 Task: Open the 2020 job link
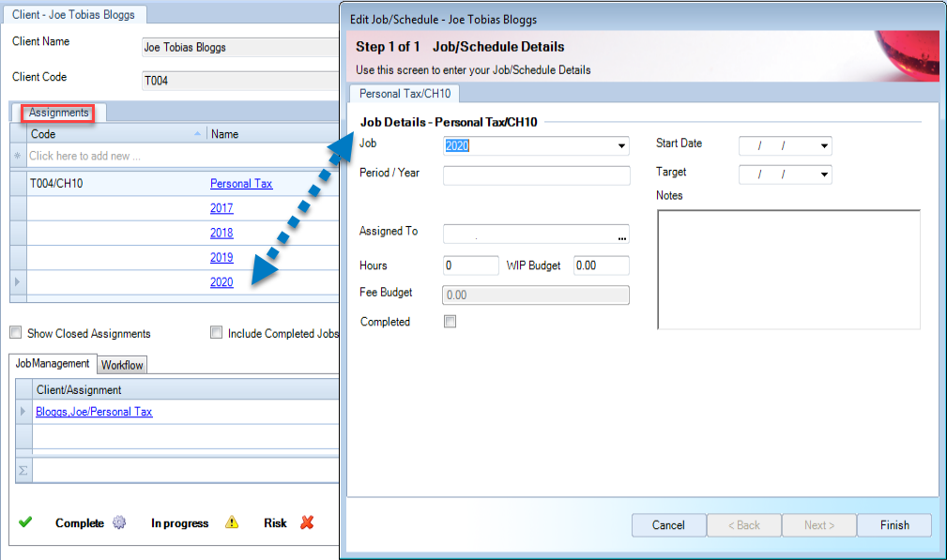click(x=221, y=282)
